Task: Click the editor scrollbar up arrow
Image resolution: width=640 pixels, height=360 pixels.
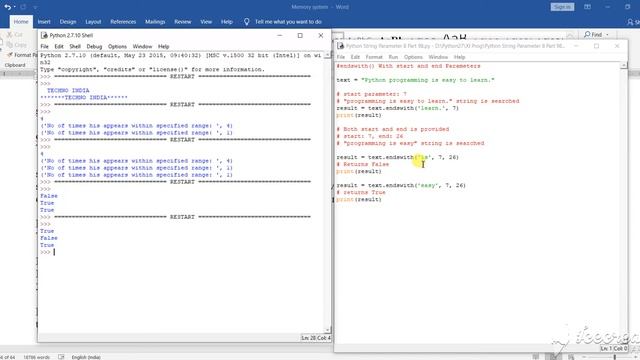Action: (623, 66)
